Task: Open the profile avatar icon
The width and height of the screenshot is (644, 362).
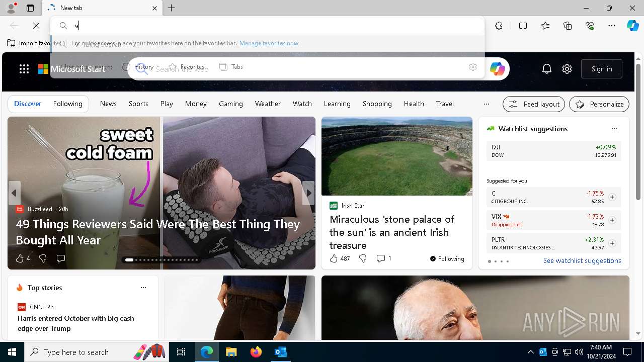Action: [x=11, y=8]
